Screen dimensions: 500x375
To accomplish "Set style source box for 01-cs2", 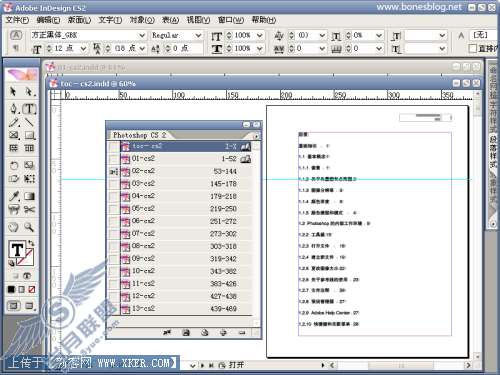I will [x=114, y=159].
